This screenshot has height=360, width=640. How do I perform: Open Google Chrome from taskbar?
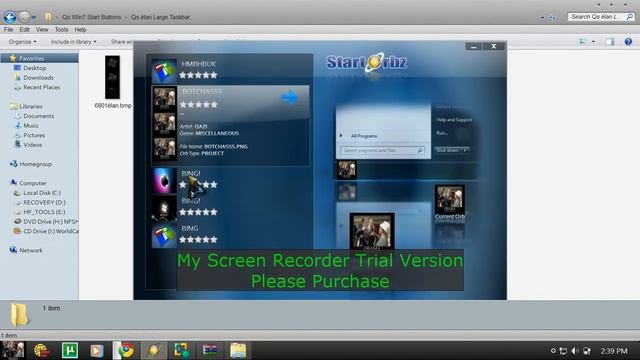pyautogui.click(x=126, y=350)
